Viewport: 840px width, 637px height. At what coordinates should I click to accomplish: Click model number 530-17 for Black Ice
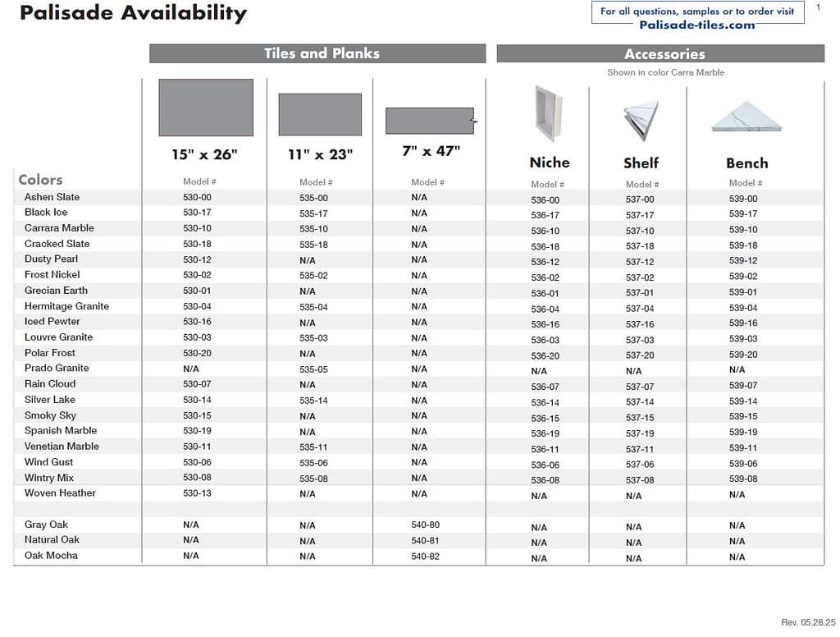click(x=197, y=213)
